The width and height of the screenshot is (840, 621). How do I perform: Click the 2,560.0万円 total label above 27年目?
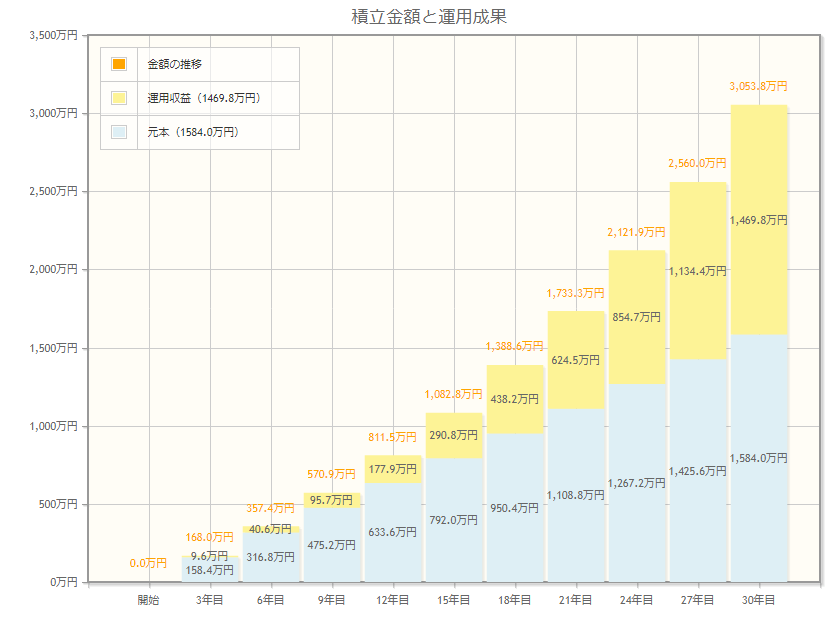coord(697,163)
